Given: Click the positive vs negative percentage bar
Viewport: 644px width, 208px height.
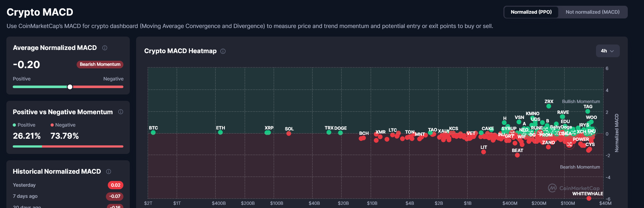Looking at the screenshot, I should (68, 146).
